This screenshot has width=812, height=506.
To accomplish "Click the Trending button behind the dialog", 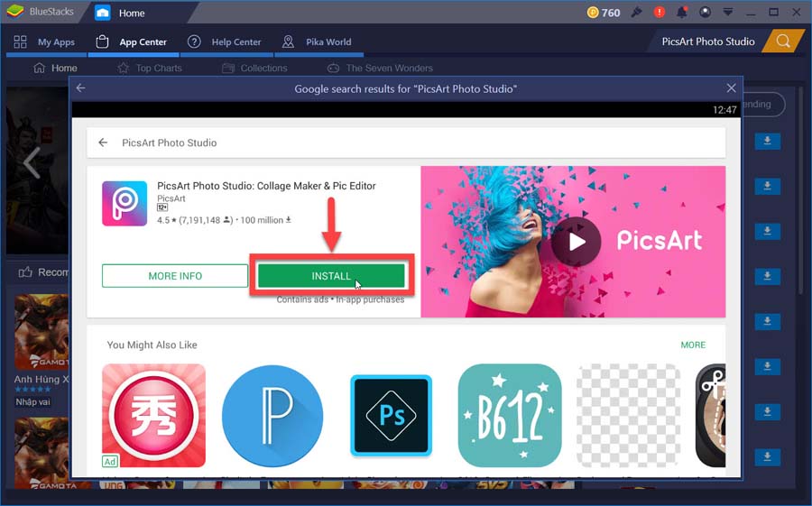I will (x=764, y=105).
